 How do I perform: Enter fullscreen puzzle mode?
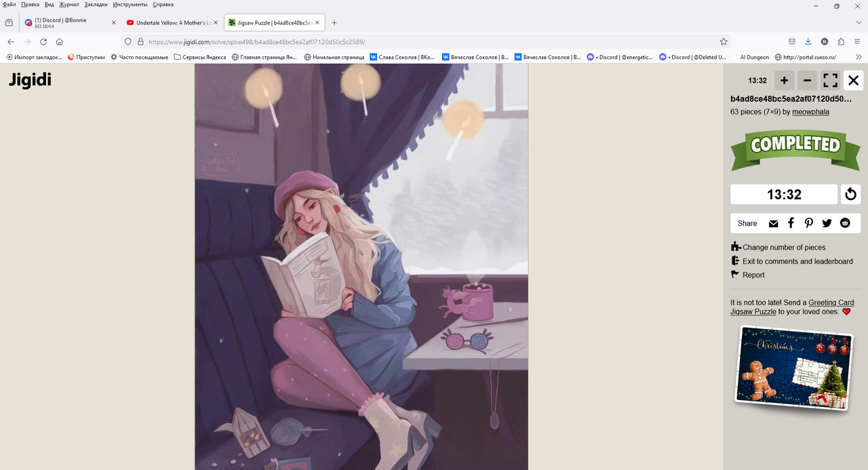[x=830, y=80]
